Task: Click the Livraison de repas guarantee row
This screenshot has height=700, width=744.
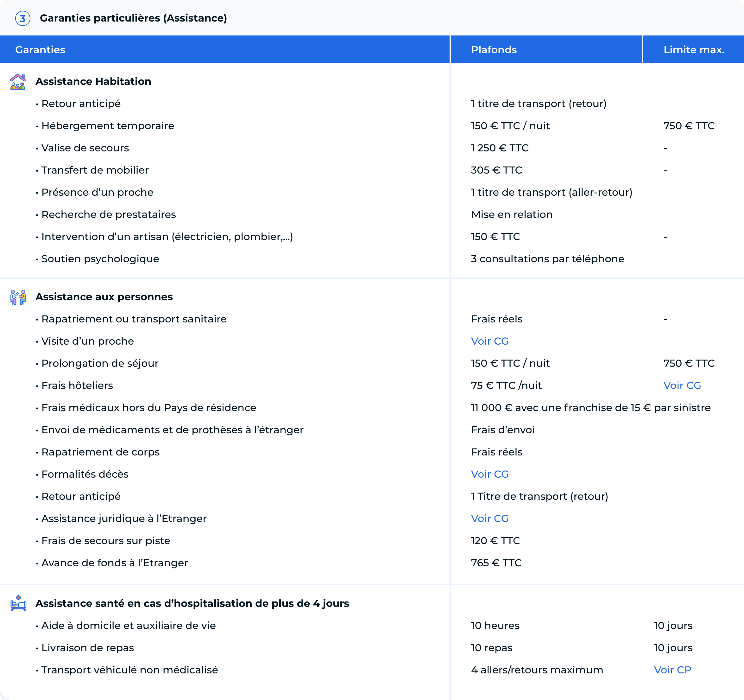Action: pyautogui.click(x=88, y=648)
